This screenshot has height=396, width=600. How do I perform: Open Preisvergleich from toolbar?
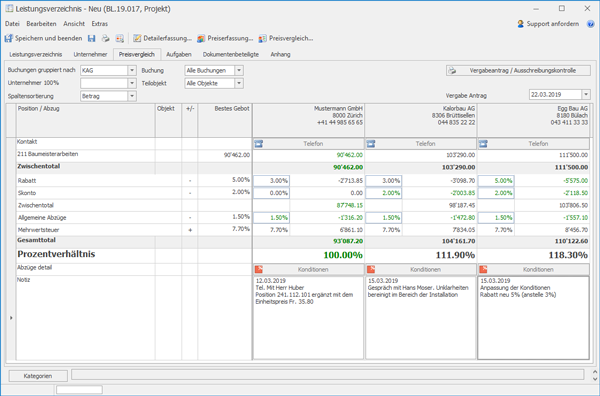click(286, 38)
